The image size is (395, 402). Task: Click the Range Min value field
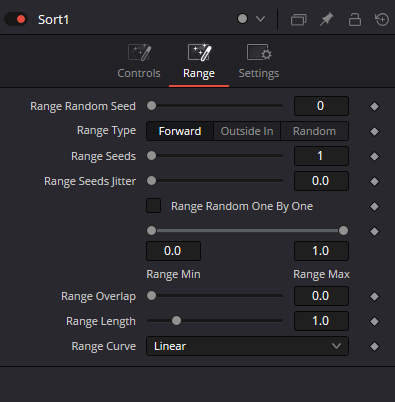coord(173,251)
